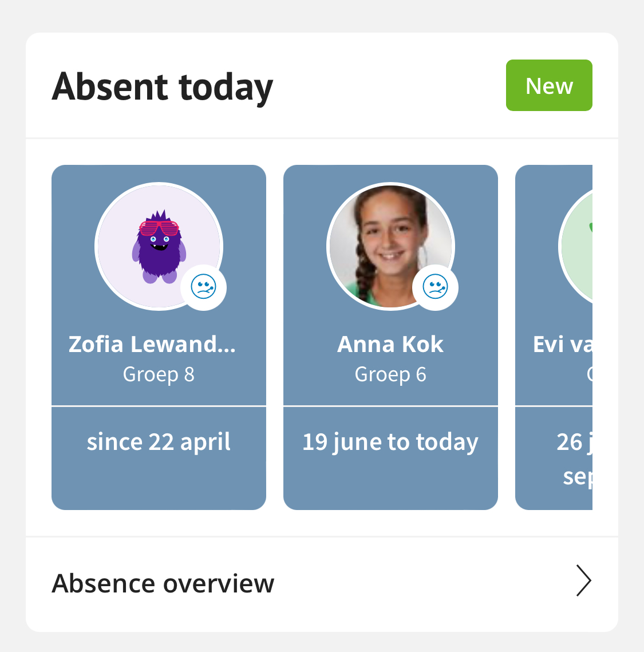644x652 pixels.
Task: Expand Absence overview with chevron arrow
Action: click(584, 580)
